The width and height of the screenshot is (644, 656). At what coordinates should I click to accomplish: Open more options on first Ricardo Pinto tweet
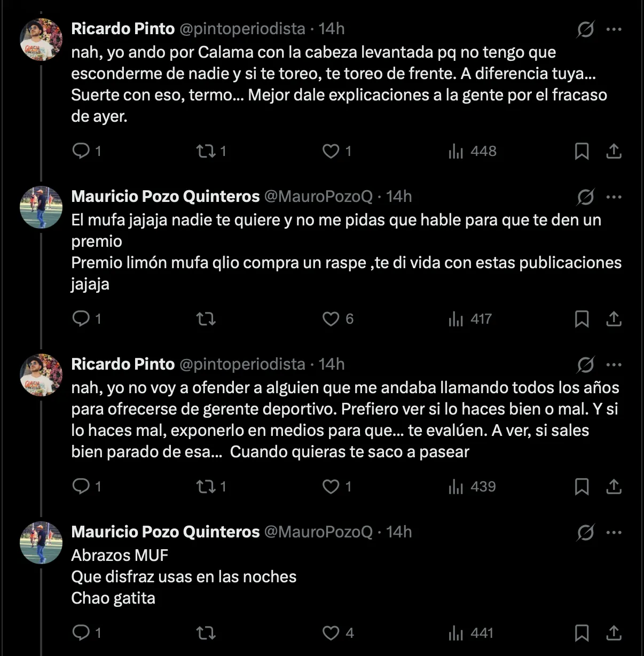coord(614,29)
